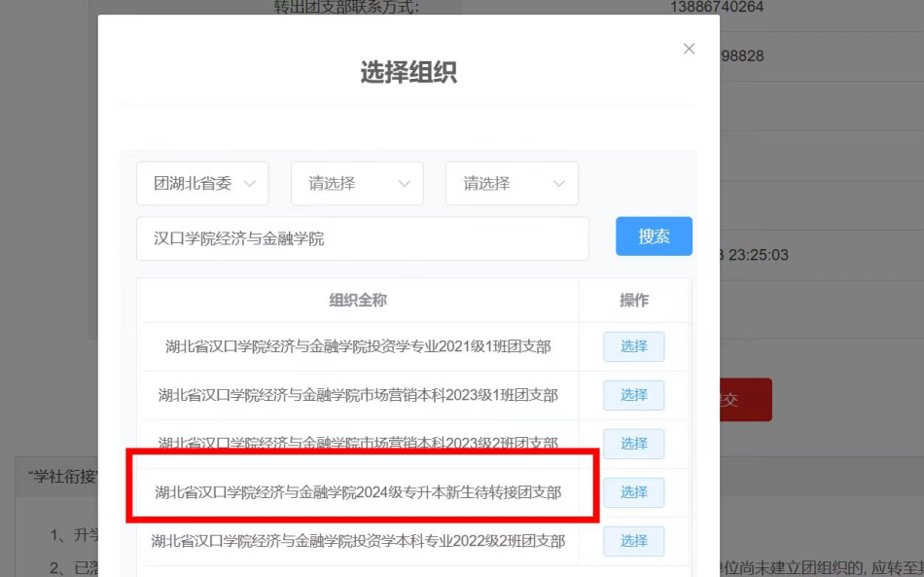924x577 pixels.
Task: Expand the rightmost 请选择 dropdown
Action: (511, 183)
